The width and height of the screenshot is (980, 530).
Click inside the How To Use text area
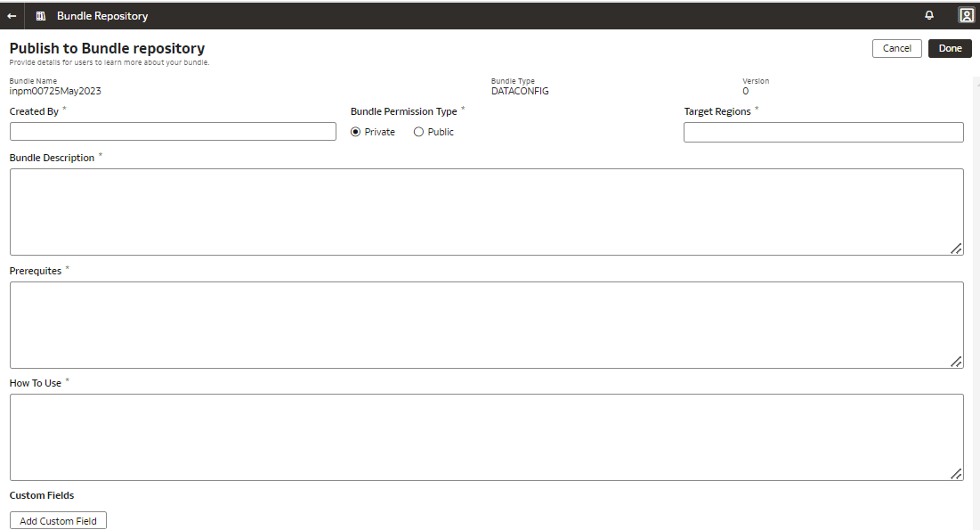coord(486,435)
